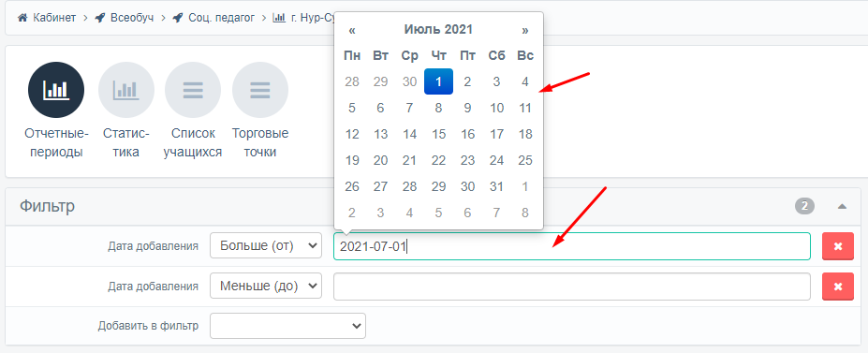Viewport: 868px width, 353px height.
Task: Open the Отчетные-периоды chart icon
Action: pos(56,90)
